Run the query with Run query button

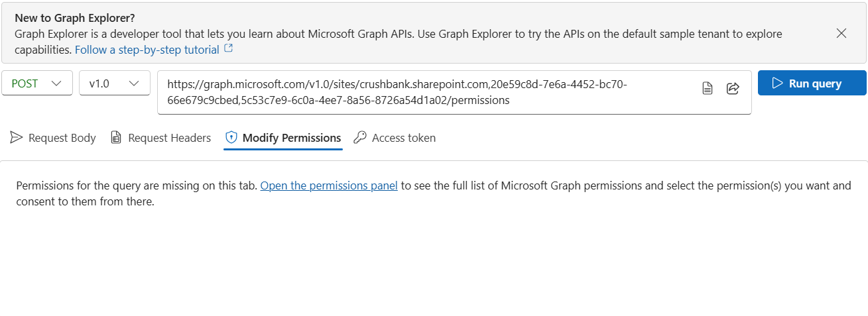(x=812, y=83)
